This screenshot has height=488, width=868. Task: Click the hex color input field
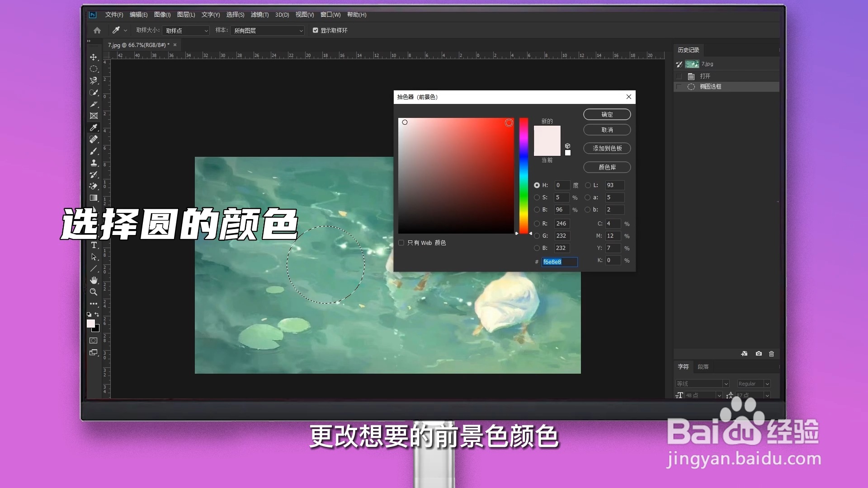(559, 262)
